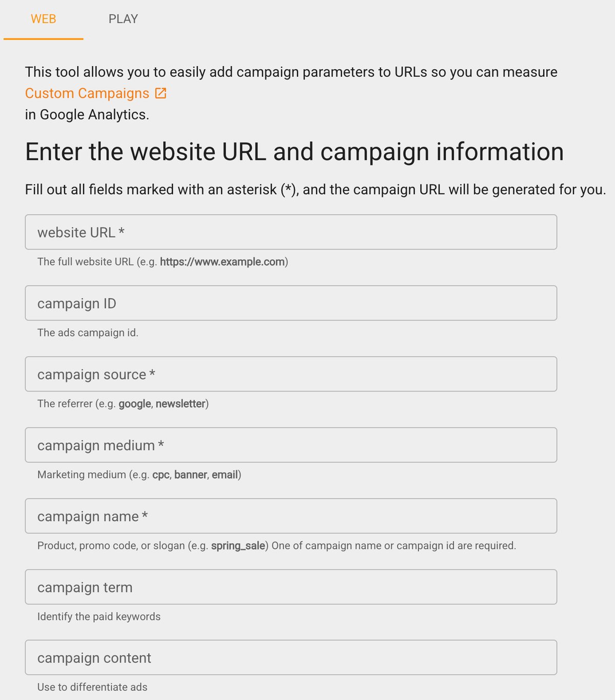This screenshot has height=700, width=615.
Task: Select the campaign source field
Action: click(291, 374)
